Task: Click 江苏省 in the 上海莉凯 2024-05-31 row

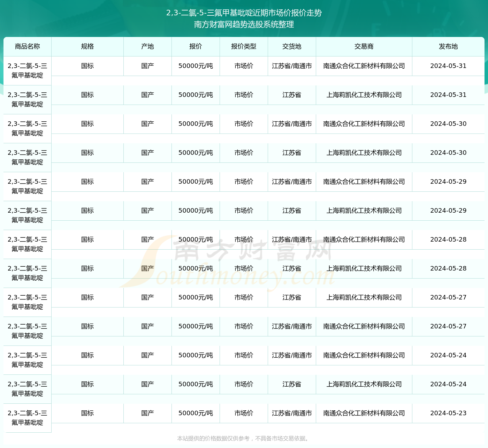Action: click(292, 95)
